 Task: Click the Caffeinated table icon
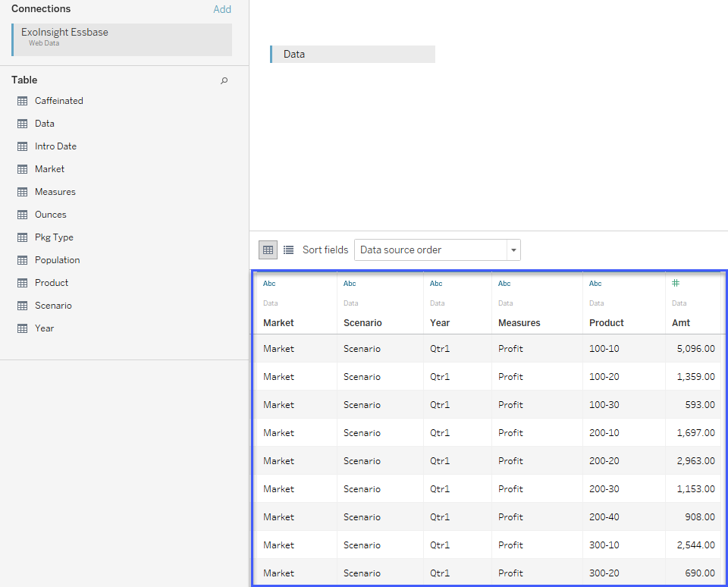point(22,101)
